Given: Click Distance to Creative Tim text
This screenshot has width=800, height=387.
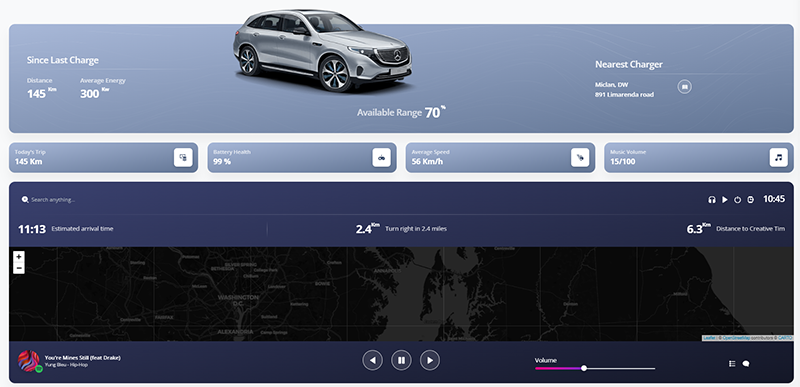Looking at the screenshot, I should [751, 229].
